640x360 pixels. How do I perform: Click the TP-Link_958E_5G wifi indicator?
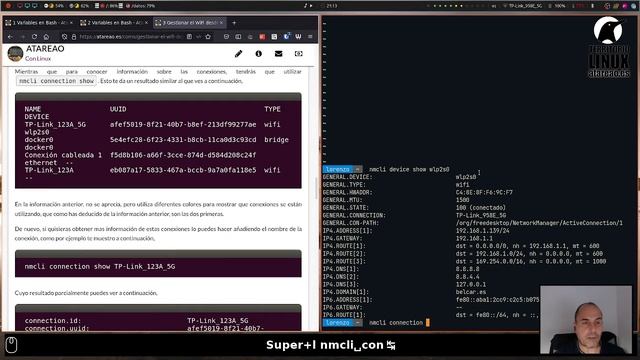tap(522, 6)
